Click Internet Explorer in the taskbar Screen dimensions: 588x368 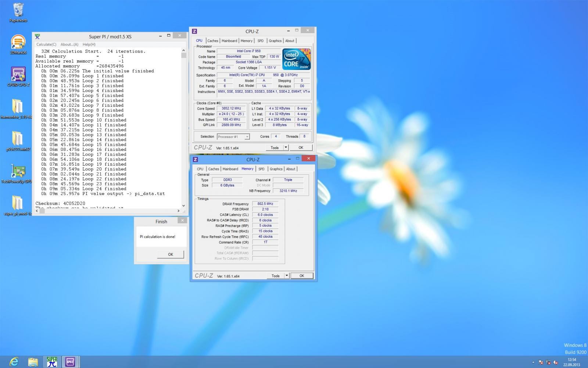(14, 362)
